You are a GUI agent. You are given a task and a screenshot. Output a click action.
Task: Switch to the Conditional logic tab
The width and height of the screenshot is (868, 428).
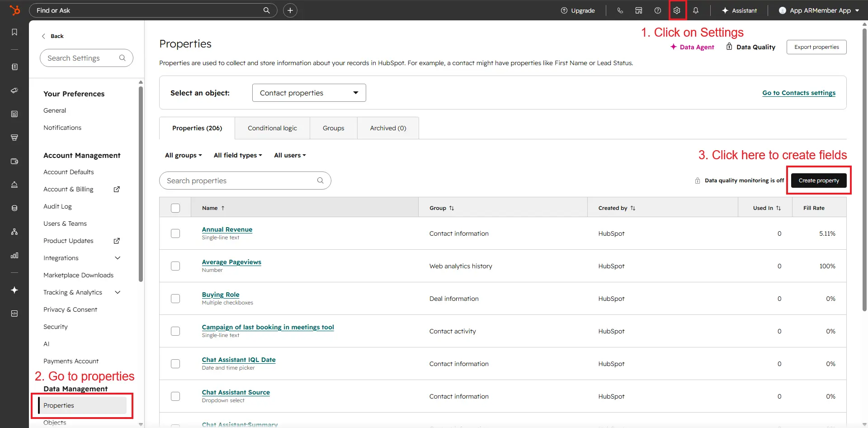coord(272,128)
